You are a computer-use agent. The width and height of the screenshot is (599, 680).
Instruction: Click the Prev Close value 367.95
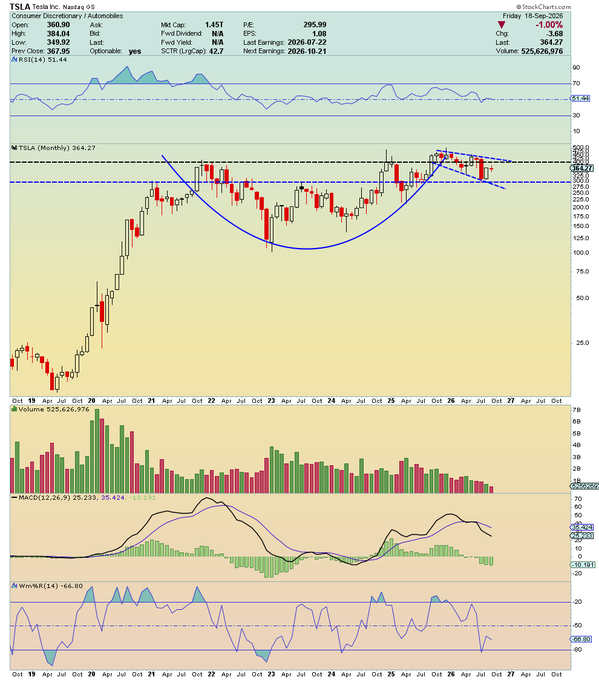[58, 51]
